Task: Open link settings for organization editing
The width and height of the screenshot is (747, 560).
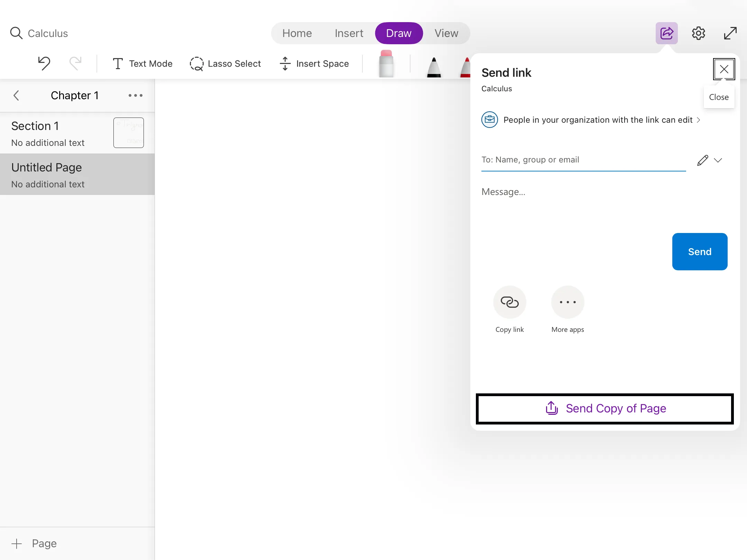Action: 598,120
